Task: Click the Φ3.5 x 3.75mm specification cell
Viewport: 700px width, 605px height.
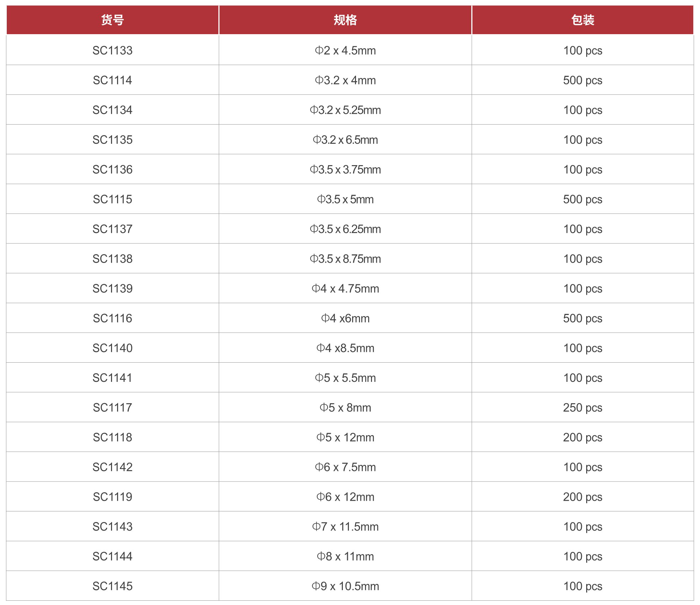Action: click(345, 170)
